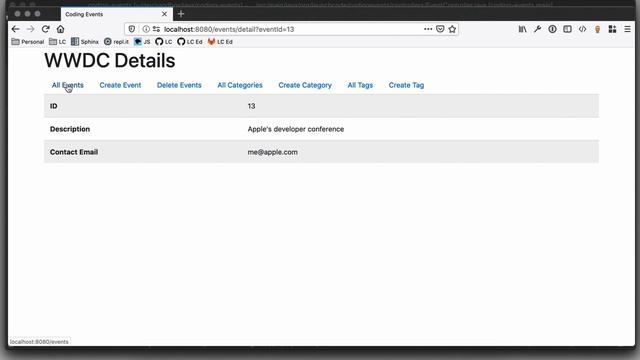Image resolution: width=640 pixels, height=360 pixels.
Task: Open the home page via house icon
Action: [x=60, y=29]
